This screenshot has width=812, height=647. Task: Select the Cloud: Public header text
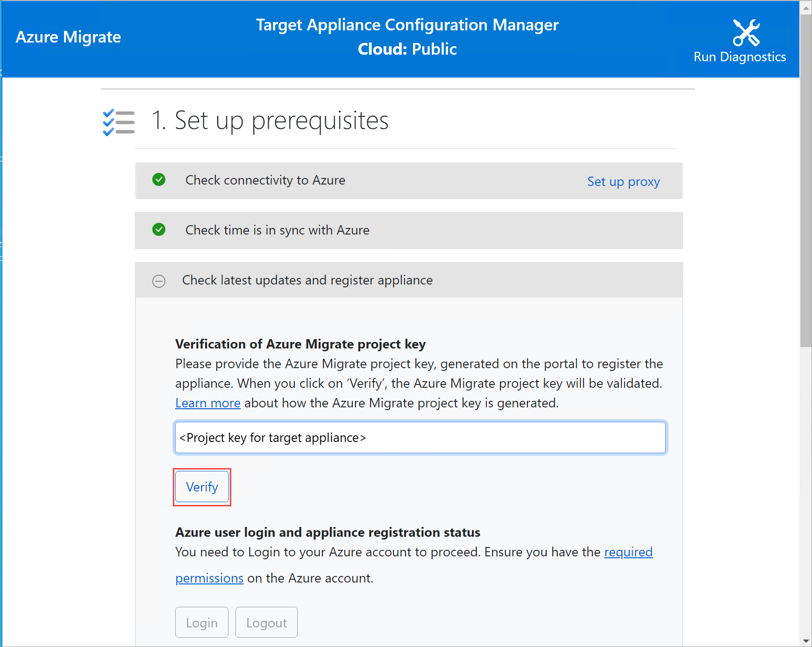click(x=407, y=49)
